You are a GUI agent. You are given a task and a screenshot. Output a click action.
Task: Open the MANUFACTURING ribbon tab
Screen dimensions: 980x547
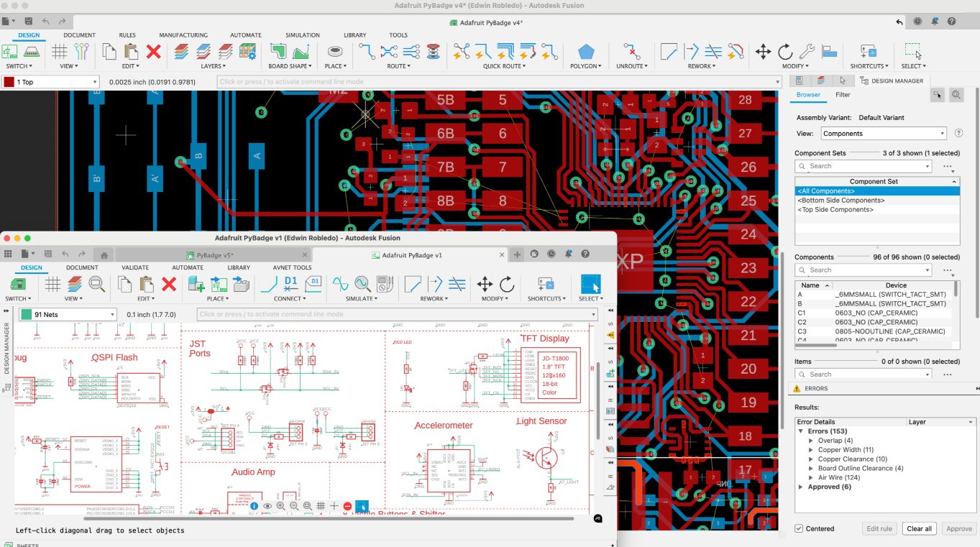click(183, 35)
